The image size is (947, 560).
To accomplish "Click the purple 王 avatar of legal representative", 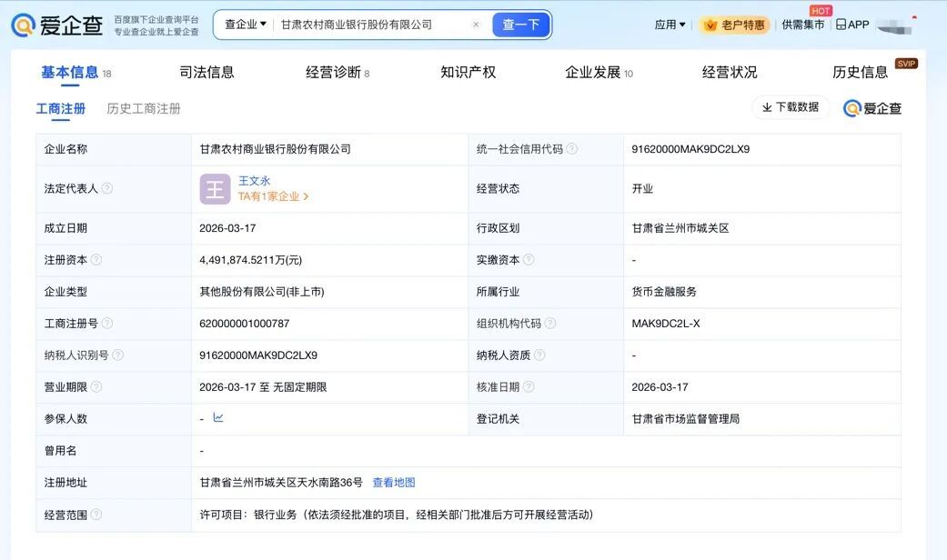I will coord(215,189).
